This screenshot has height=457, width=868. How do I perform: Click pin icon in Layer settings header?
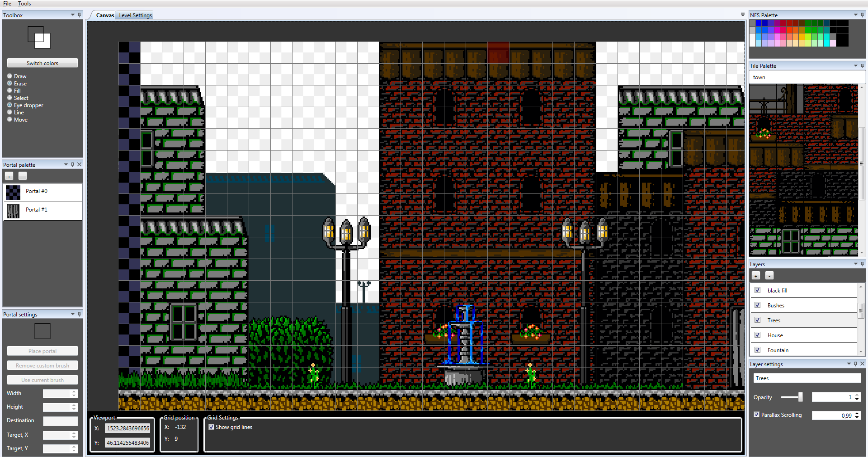pyautogui.click(x=855, y=364)
